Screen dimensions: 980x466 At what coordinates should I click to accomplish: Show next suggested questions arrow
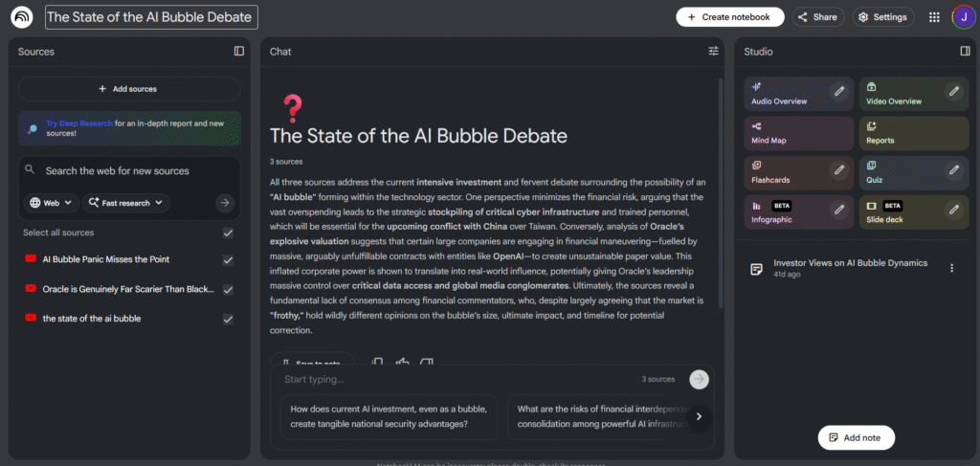(700, 416)
